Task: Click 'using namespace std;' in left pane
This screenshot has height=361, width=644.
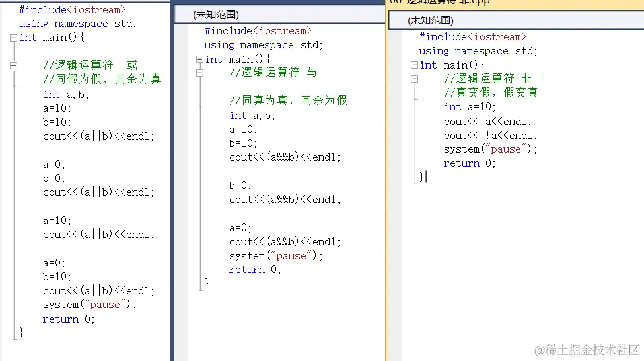Action: (78, 24)
